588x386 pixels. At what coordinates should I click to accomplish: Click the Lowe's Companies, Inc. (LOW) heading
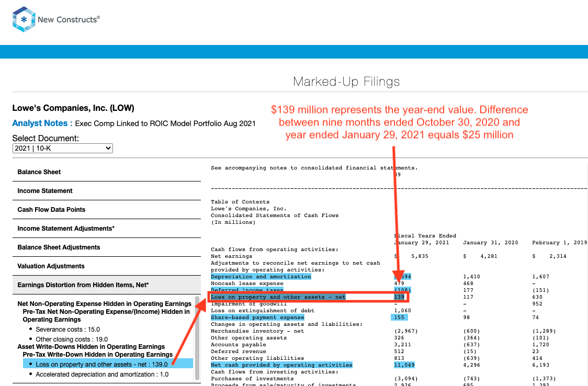click(73, 108)
